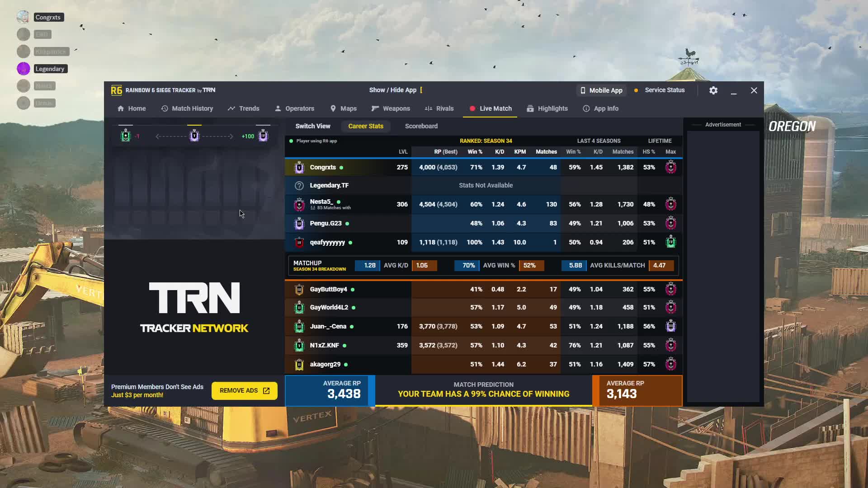Screen dimensions: 868x488
Task: Select the Operators icon in the nav
Action: click(x=278, y=108)
